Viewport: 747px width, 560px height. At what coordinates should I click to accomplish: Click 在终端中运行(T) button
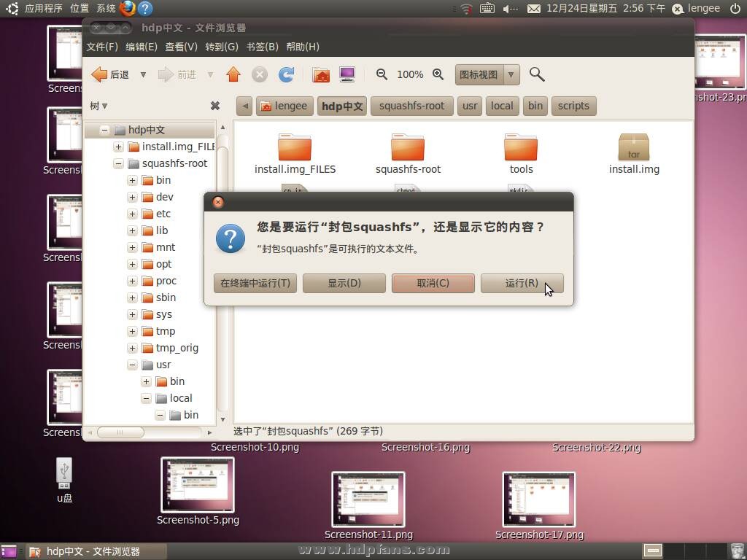[255, 284]
